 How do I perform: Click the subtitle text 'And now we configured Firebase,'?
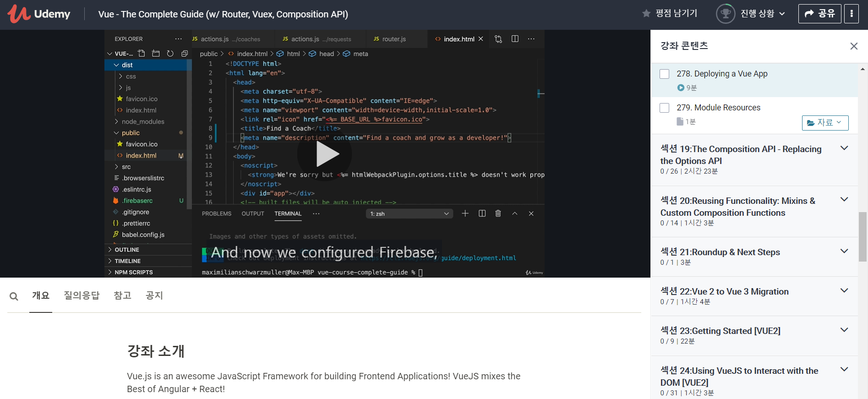coord(324,252)
